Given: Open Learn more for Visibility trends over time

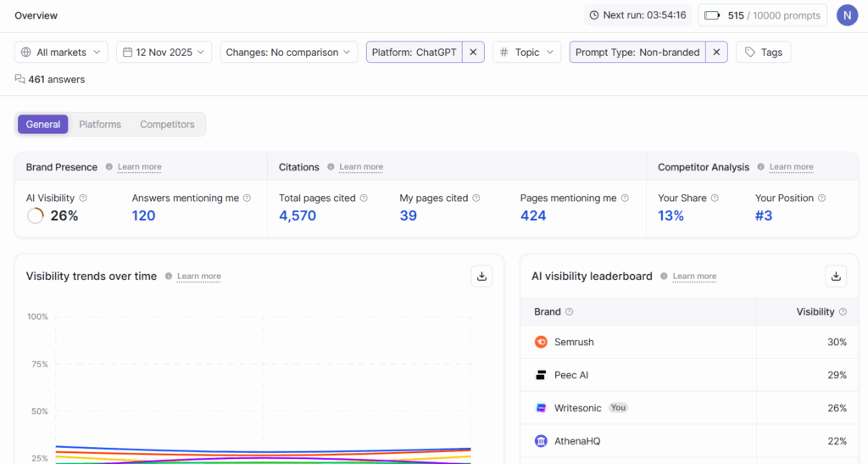Looking at the screenshot, I should [x=198, y=277].
